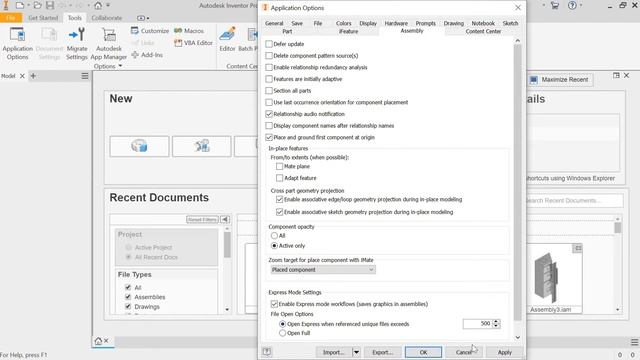Enable the Mate plane checkbox
This screenshot has width=640, height=360.
(280, 166)
